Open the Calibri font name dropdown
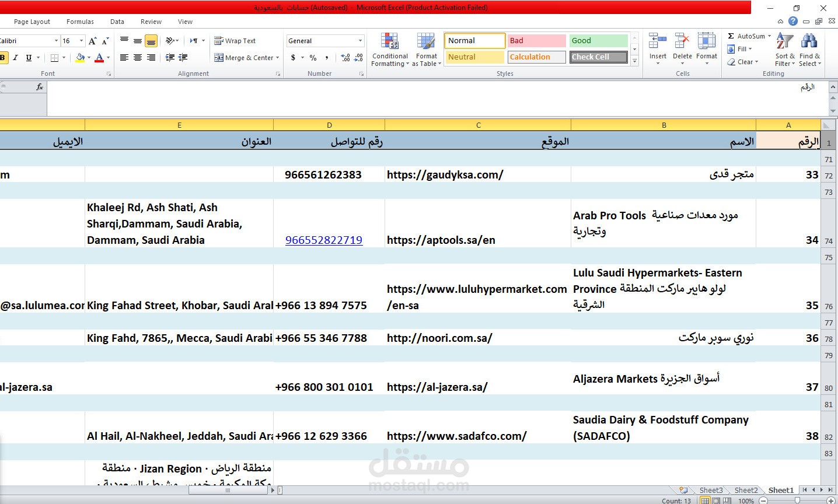838x504 pixels. tap(56, 41)
